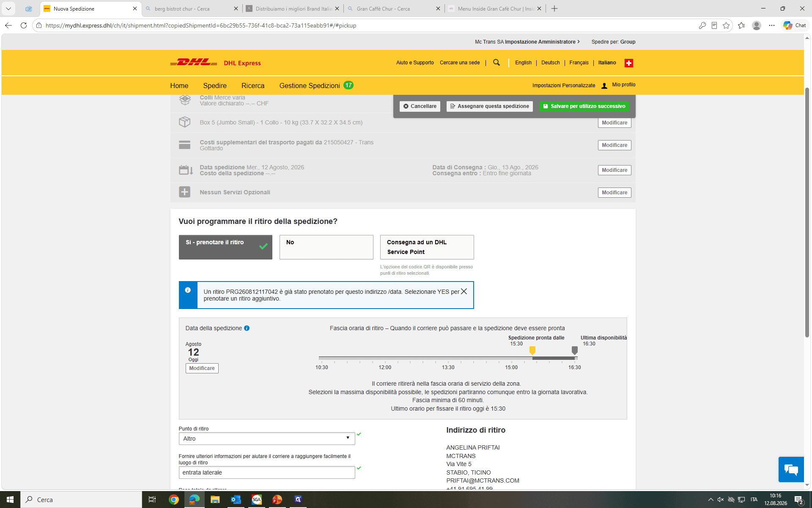The image size is (812, 508).
Task: Switch language to Deutsch
Action: click(550, 63)
